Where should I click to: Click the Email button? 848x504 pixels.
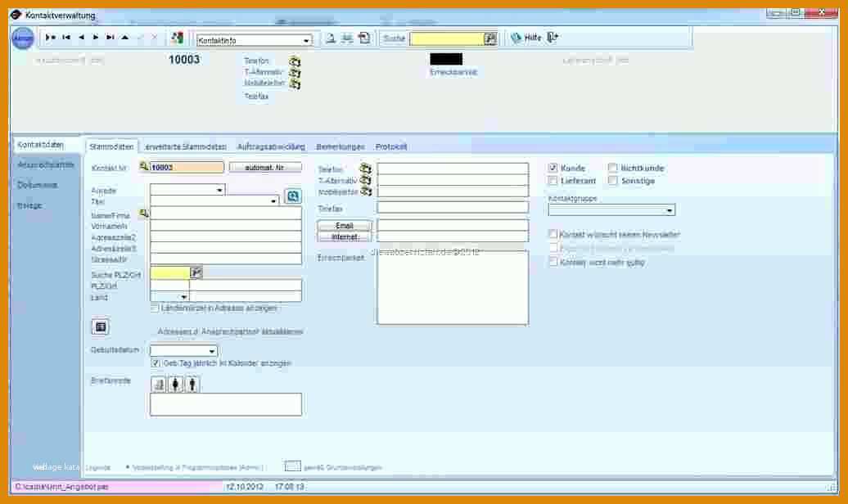tap(345, 226)
